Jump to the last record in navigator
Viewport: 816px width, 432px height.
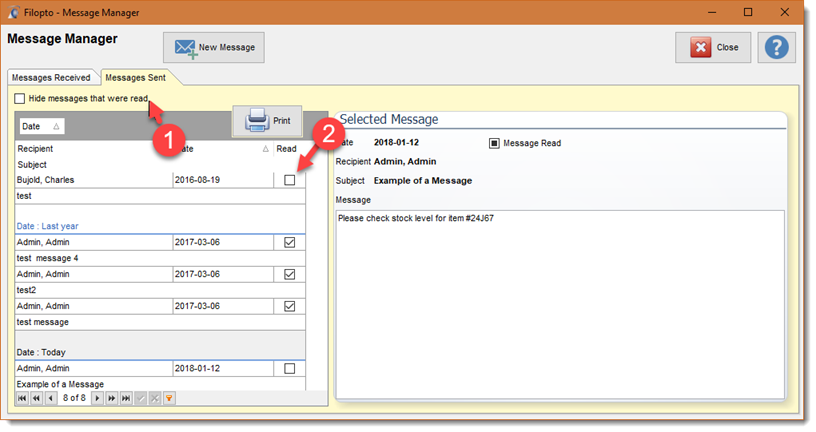pyautogui.click(x=125, y=398)
